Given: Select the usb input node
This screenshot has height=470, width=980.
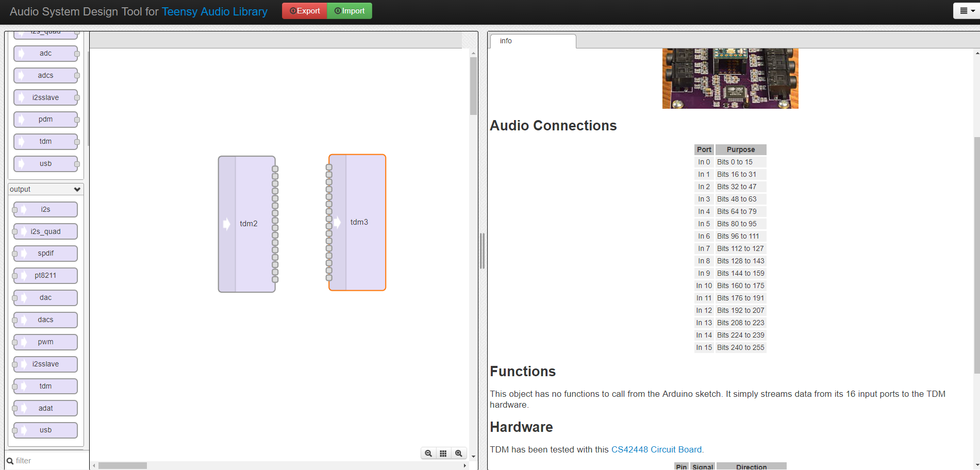Looking at the screenshot, I should [46, 164].
